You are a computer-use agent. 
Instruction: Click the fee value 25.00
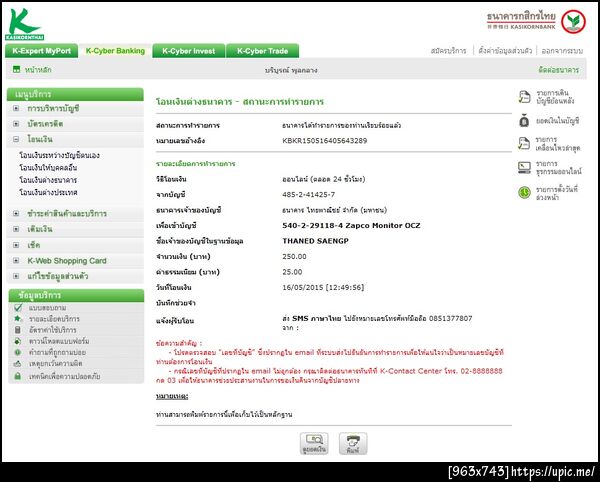coord(292,272)
